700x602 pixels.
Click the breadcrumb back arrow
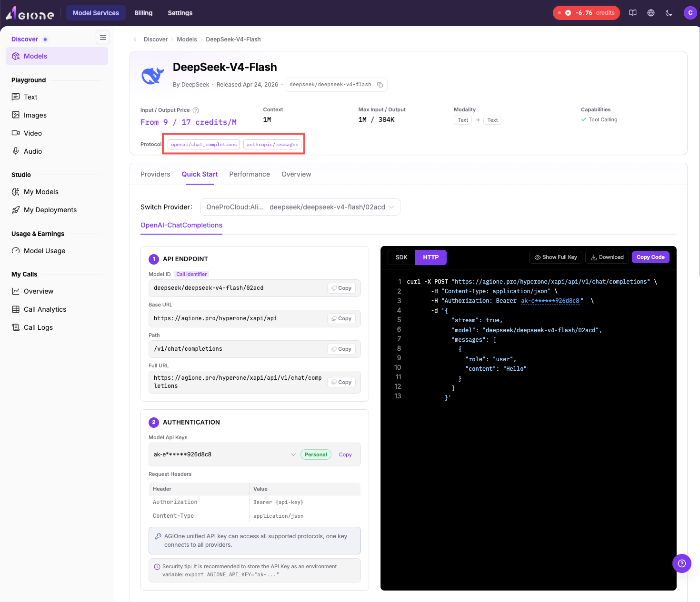[x=135, y=39]
